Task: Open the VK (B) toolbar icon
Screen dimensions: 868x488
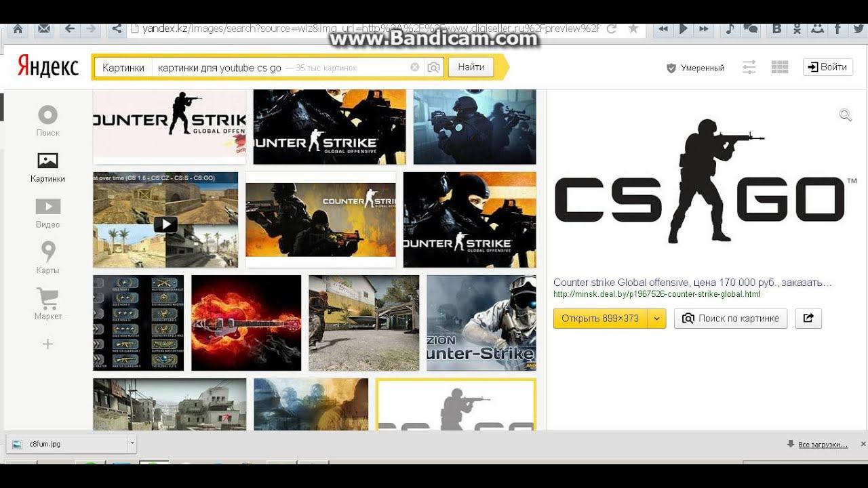Action: [777, 28]
